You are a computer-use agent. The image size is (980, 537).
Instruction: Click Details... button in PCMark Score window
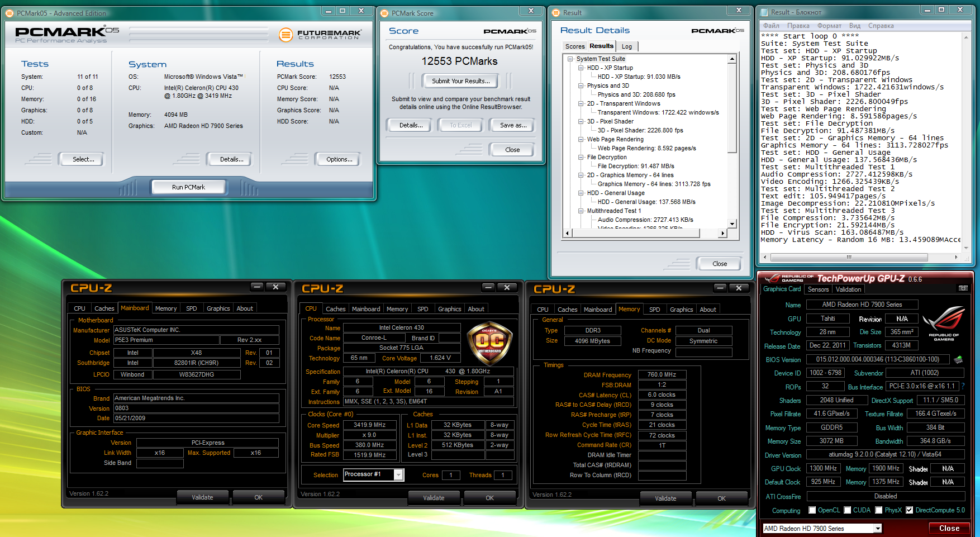click(x=411, y=125)
